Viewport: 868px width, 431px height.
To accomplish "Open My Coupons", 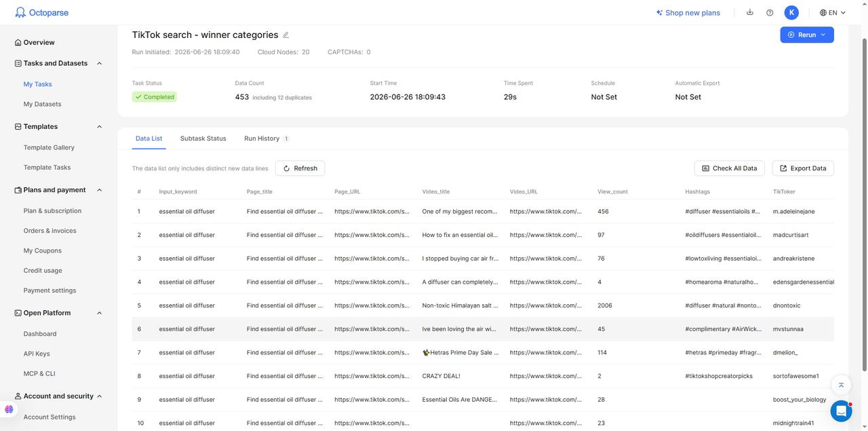I will [x=42, y=250].
